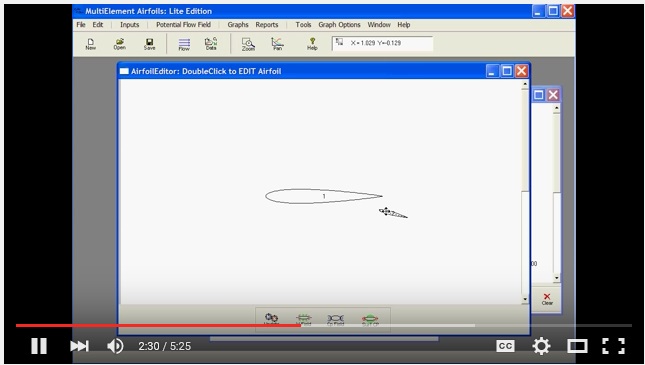Show the Cp Field plot icon
Viewport: 645px width, 365px height.
(x=335, y=319)
